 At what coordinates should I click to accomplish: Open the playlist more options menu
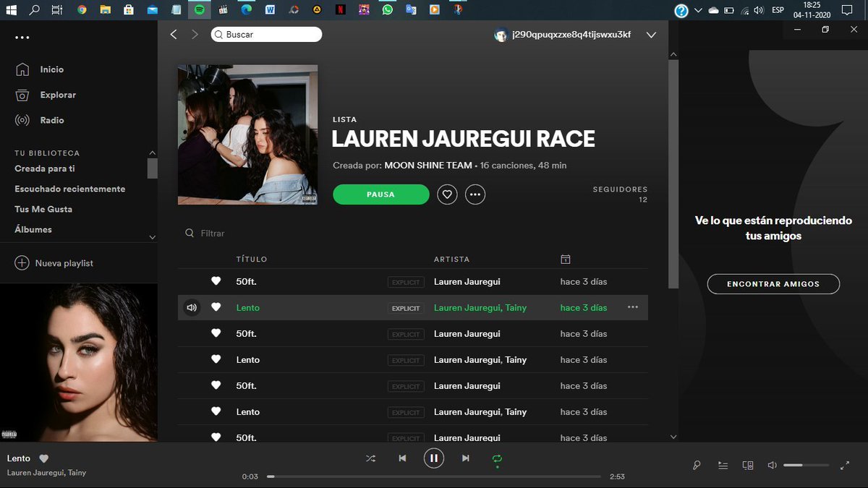click(475, 194)
